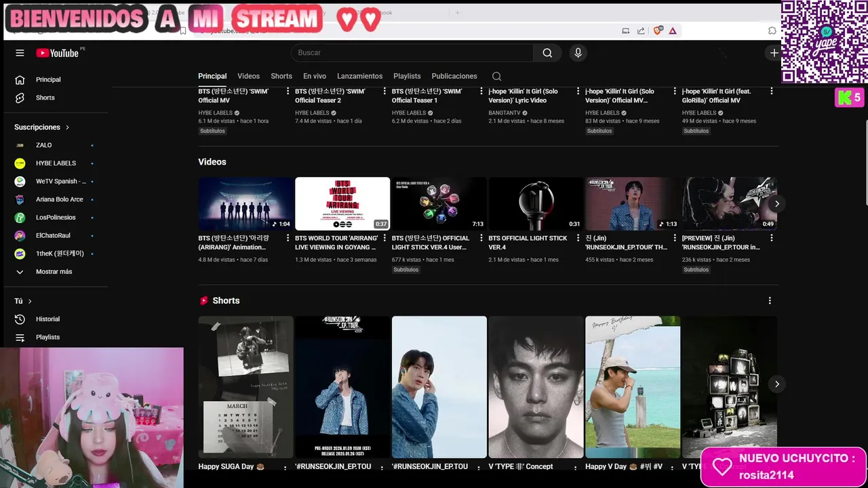The width and height of the screenshot is (868, 488).
Task: Switch to the Principal channel tab
Action: click(212, 76)
